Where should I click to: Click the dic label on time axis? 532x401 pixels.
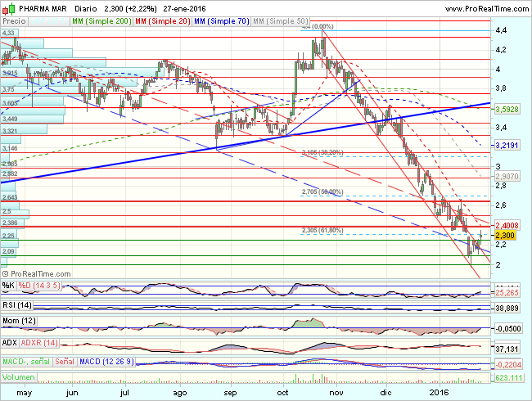tap(385, 393)
